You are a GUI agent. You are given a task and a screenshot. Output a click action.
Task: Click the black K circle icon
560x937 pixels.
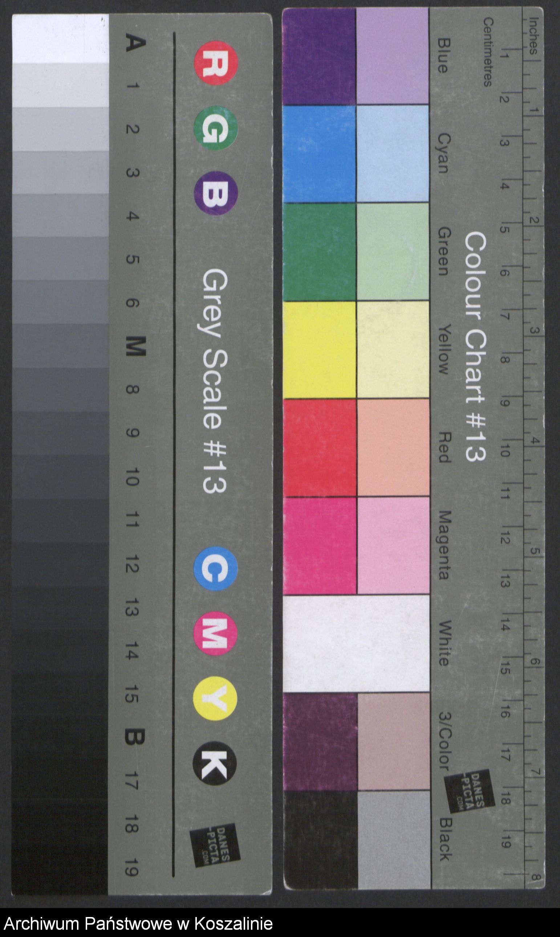(x=215, y=763)
